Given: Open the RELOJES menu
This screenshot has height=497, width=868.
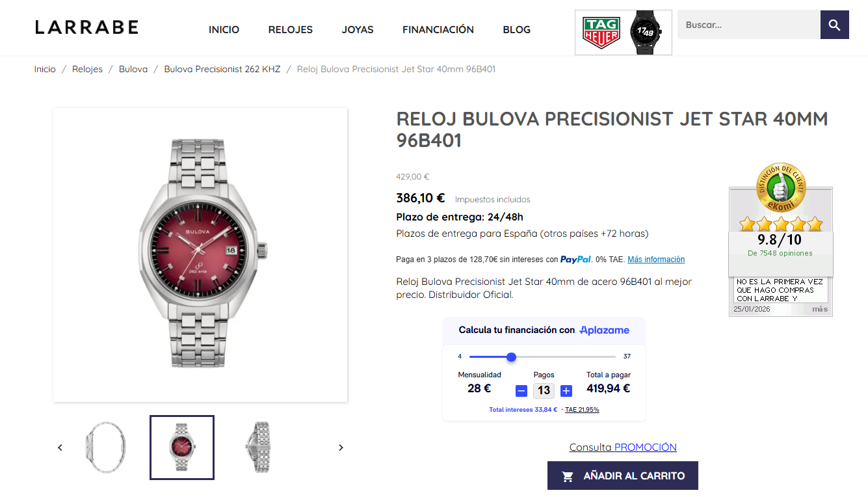Looking at the screenshot, I should [291, 30].
